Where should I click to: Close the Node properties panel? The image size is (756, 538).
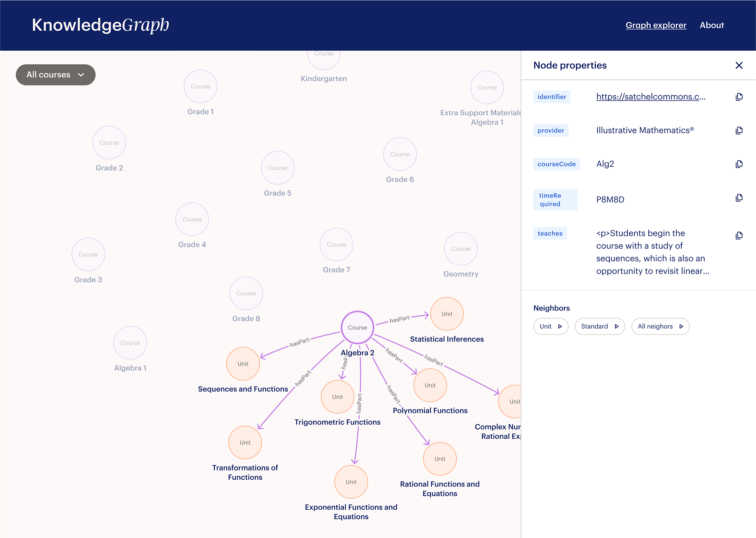click(x=739, y=65)
